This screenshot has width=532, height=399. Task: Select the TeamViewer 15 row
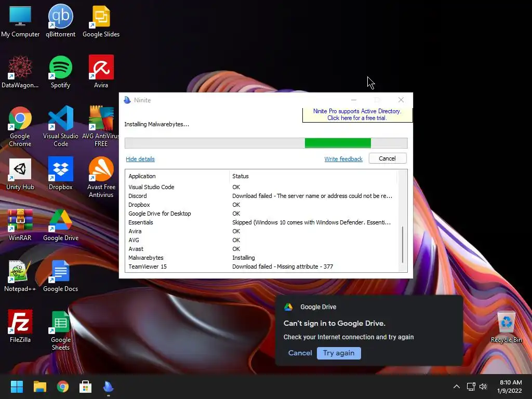pyautogui.click(x=261, y=267)
